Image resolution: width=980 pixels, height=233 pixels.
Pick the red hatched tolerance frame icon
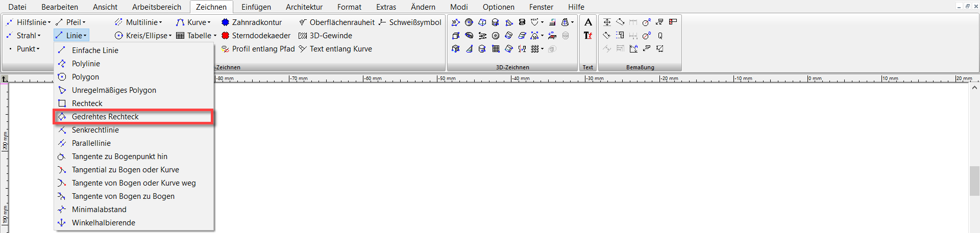(673, 21)
